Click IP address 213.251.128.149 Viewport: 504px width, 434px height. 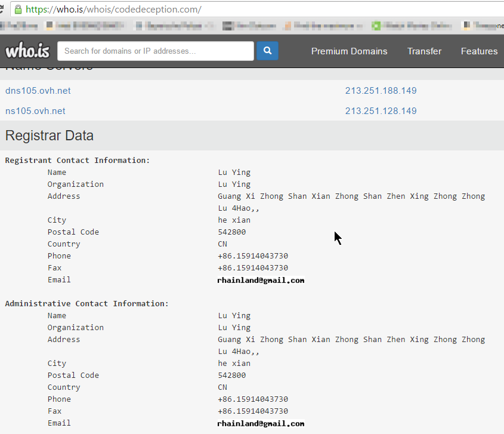(381, 111)
